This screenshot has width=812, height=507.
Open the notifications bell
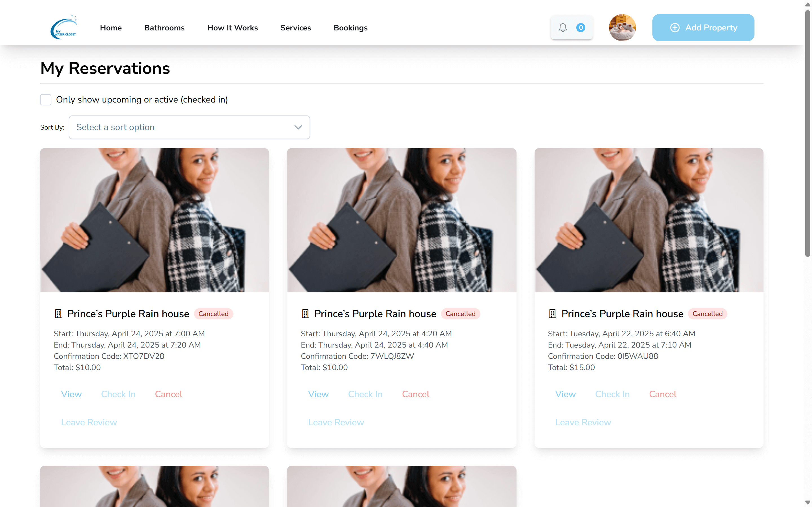click(563, 28)
